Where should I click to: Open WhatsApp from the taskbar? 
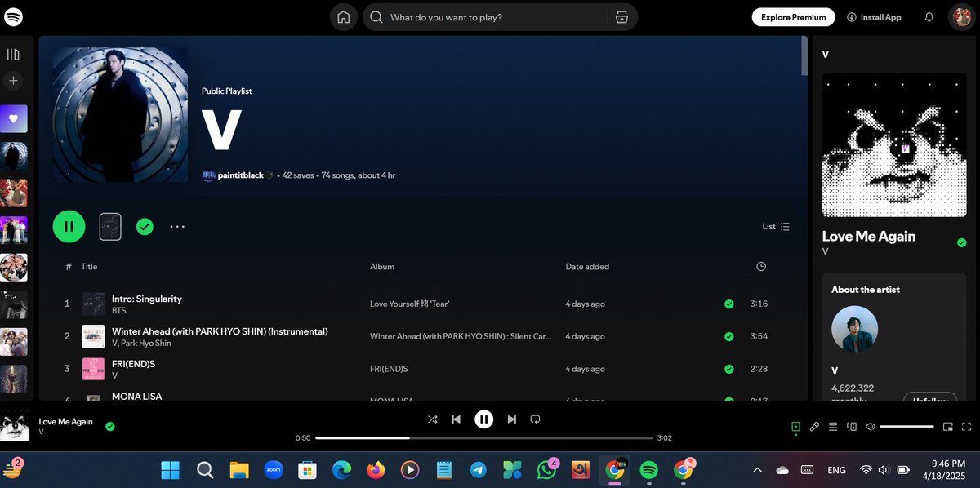[546, 470]
